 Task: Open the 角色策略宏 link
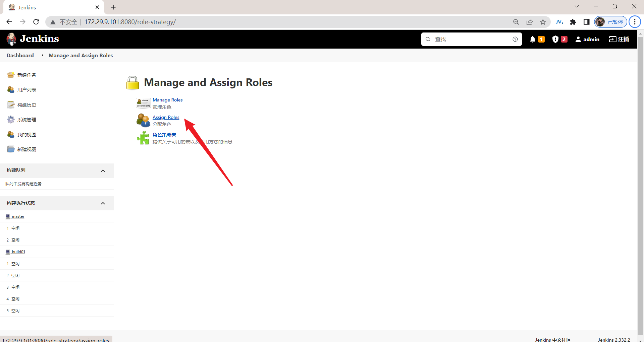coord(164,135)
